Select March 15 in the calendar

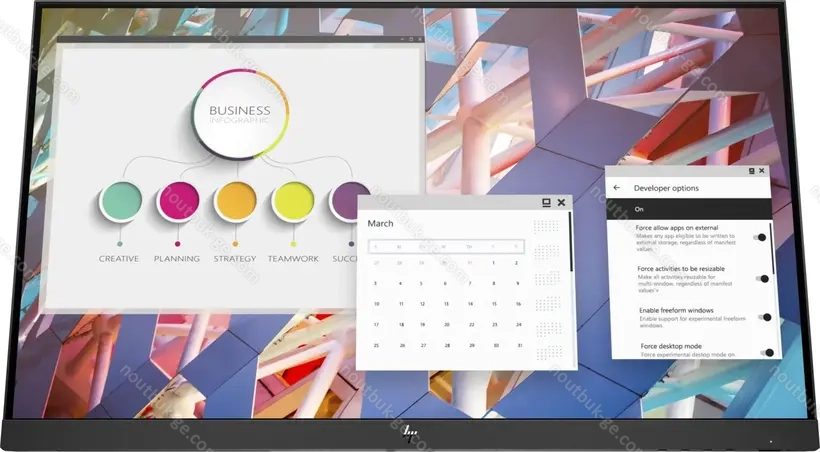[493, 304]
